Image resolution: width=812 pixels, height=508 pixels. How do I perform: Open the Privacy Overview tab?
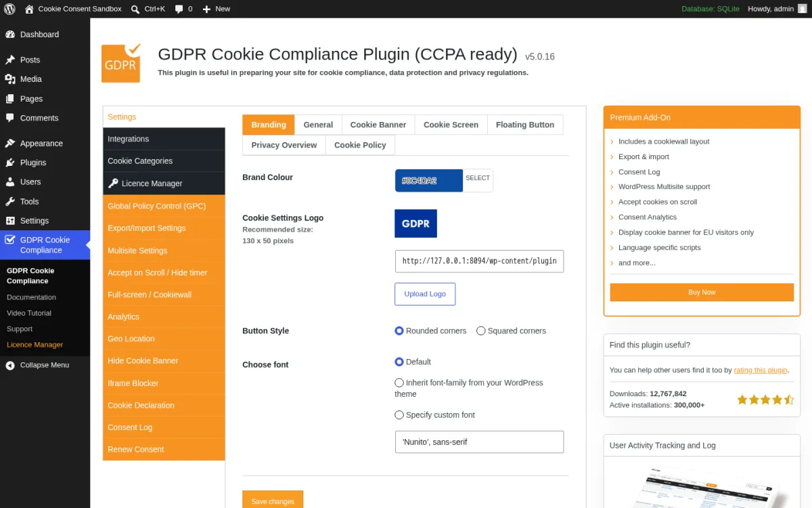coord(284,145)
